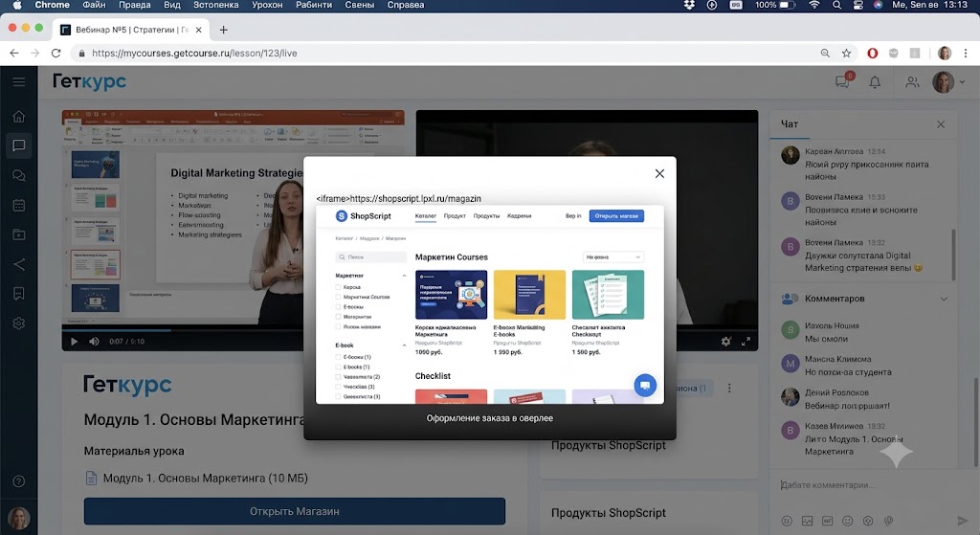Open a new browser tab
The height and width of the screenshot is (535, 980).
(223, 30)
